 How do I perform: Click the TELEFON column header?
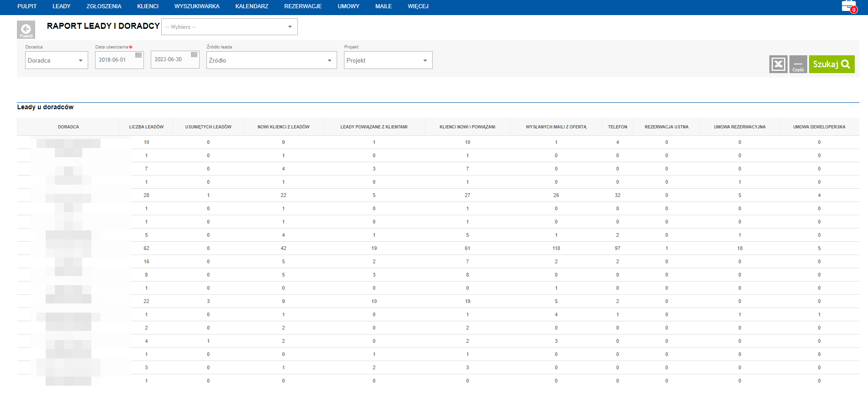(618, 127)
